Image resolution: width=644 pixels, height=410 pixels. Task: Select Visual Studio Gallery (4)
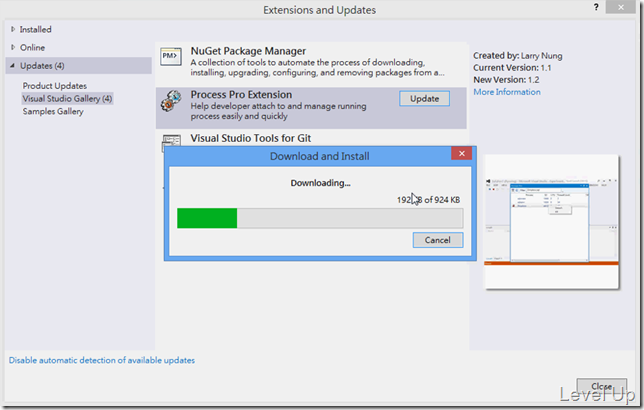click(67, 99)
